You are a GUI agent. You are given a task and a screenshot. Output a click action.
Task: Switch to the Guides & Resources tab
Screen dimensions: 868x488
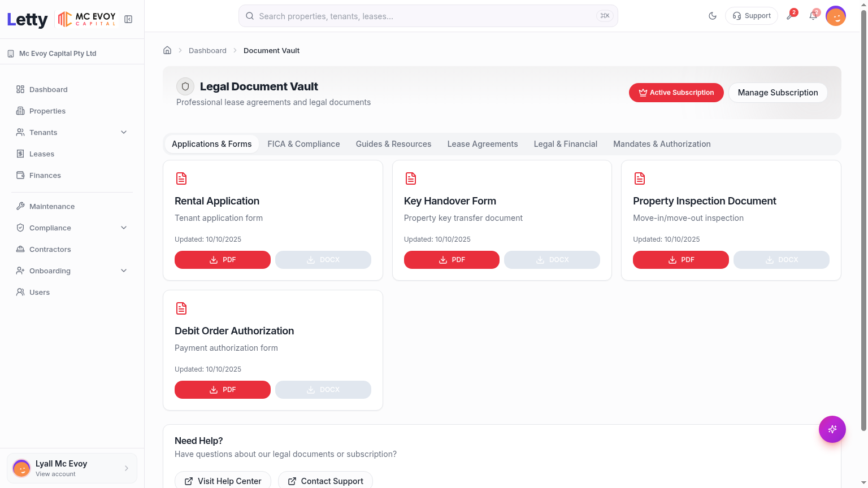tap(393, 144)
